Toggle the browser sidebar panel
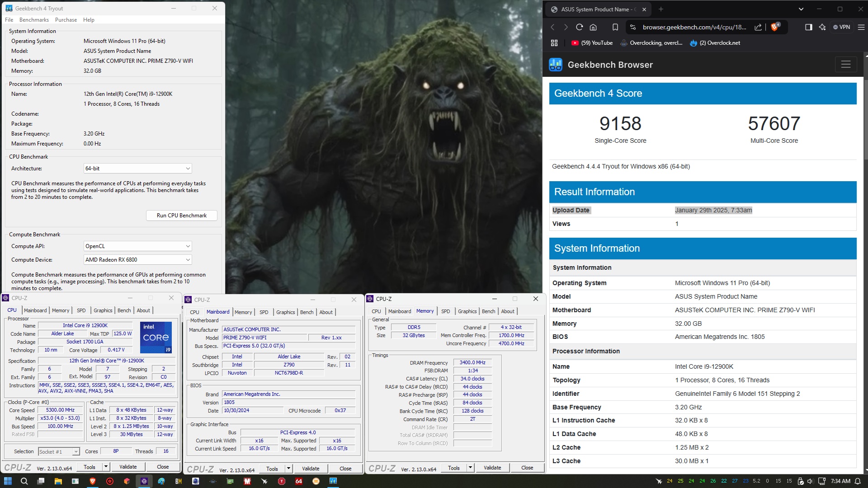The width and height of the screenshot is (868, 488). [x=809, y=27]
